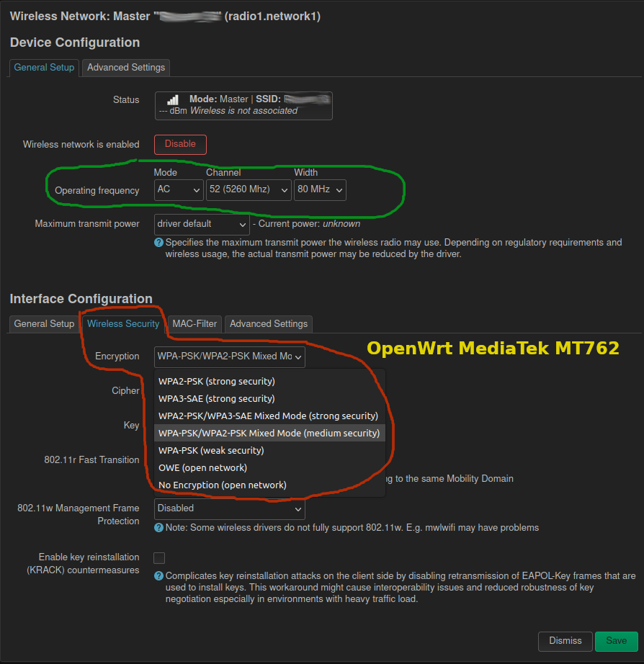Enable the KRACK countermeasures checkbox

coord(159,558)
